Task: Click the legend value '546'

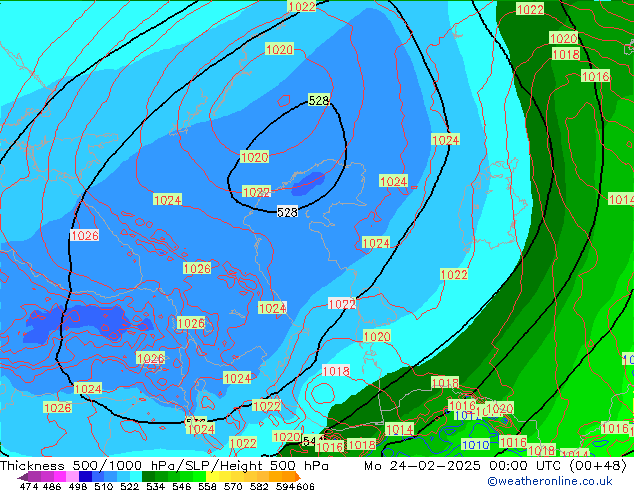Action: point(182,486)
